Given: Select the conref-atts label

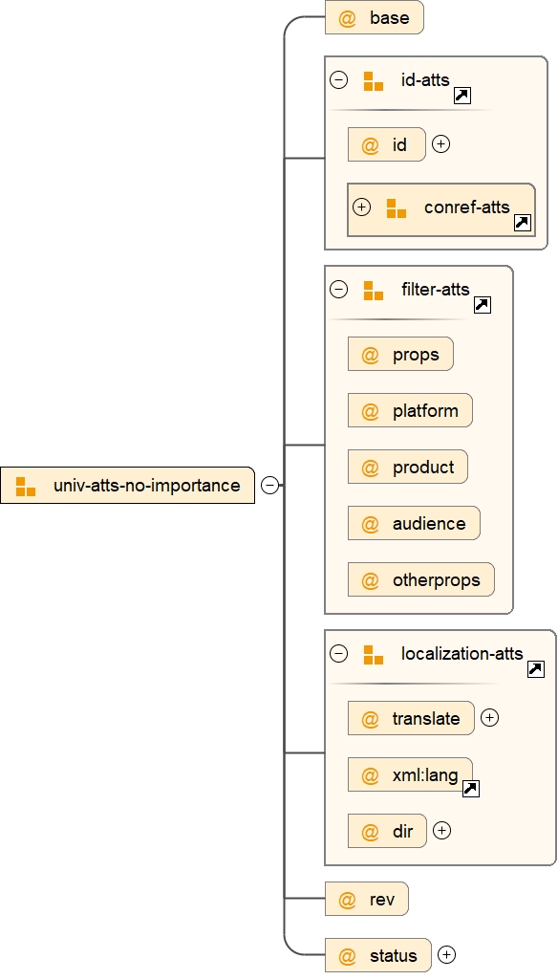Looking at the screenshot, I should pos(467,207).
